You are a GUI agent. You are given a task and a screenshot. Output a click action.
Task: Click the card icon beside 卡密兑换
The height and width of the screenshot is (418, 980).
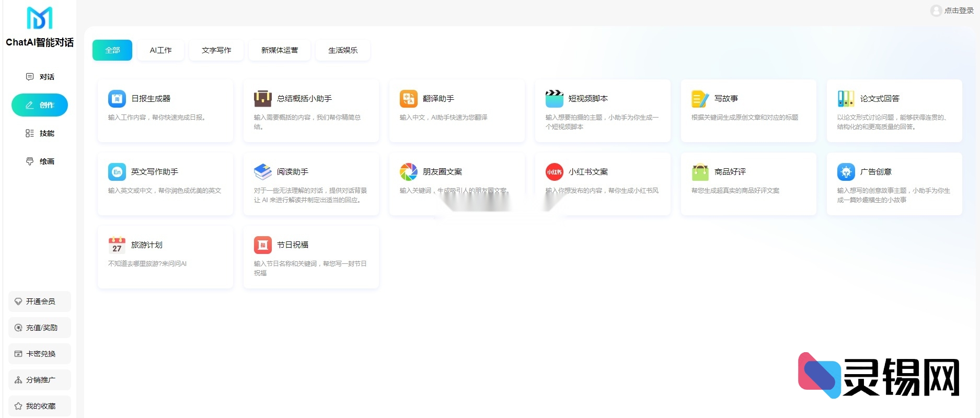click(x=18, y=354)
